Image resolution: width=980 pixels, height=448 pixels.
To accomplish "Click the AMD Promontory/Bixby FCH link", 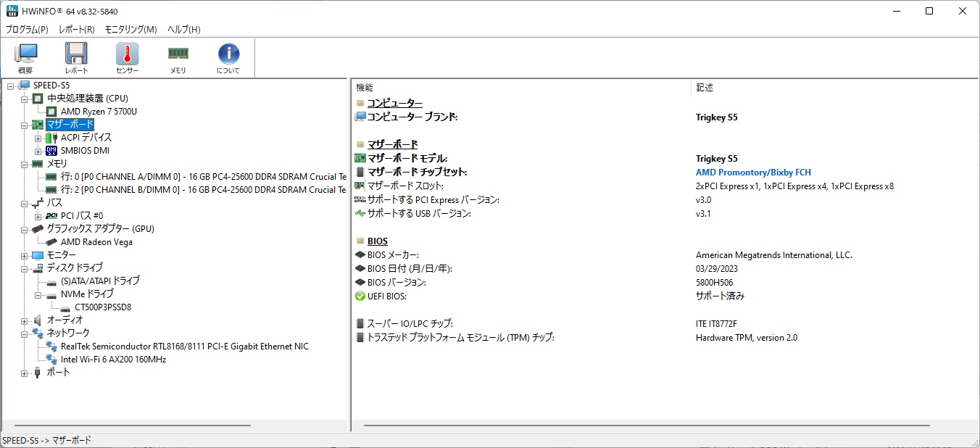I will coord(753,173).
